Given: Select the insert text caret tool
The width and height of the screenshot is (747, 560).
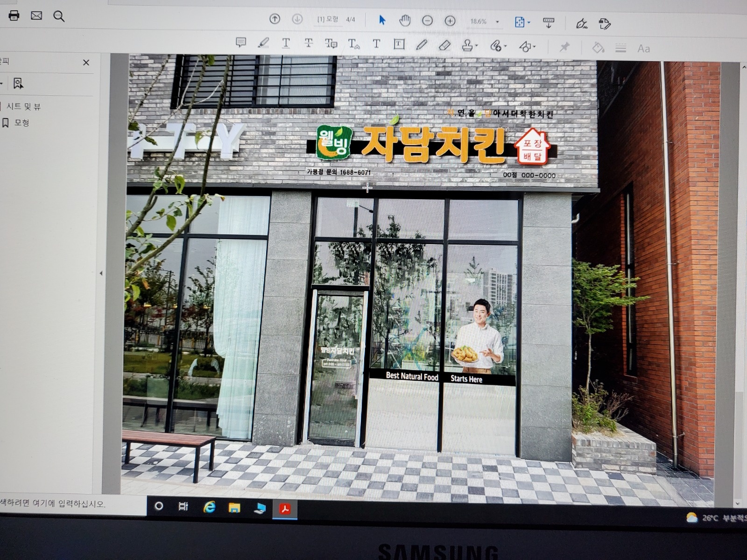Looking at the screenshot, I should click(354, 44).
